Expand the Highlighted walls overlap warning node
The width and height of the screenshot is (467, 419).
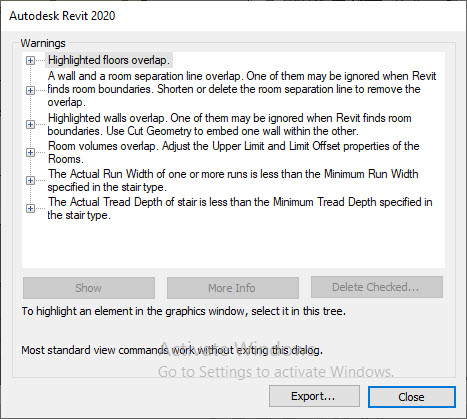[30, 124]
